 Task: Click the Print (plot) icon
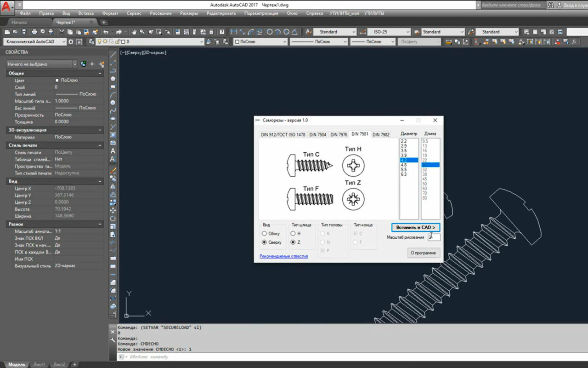[x=34, y=32]
